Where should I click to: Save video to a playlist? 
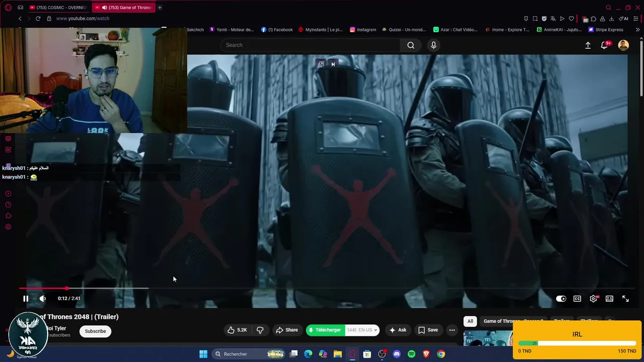428,330
